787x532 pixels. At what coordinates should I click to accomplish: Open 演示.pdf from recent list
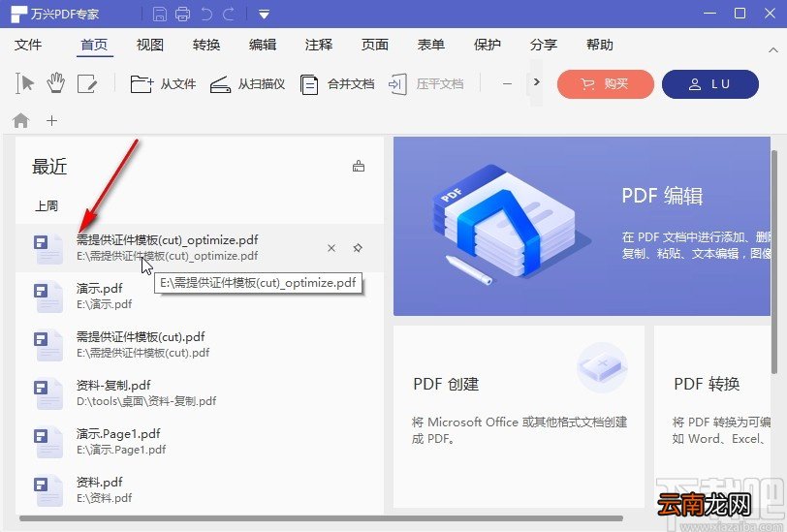[x=200, y=297]
